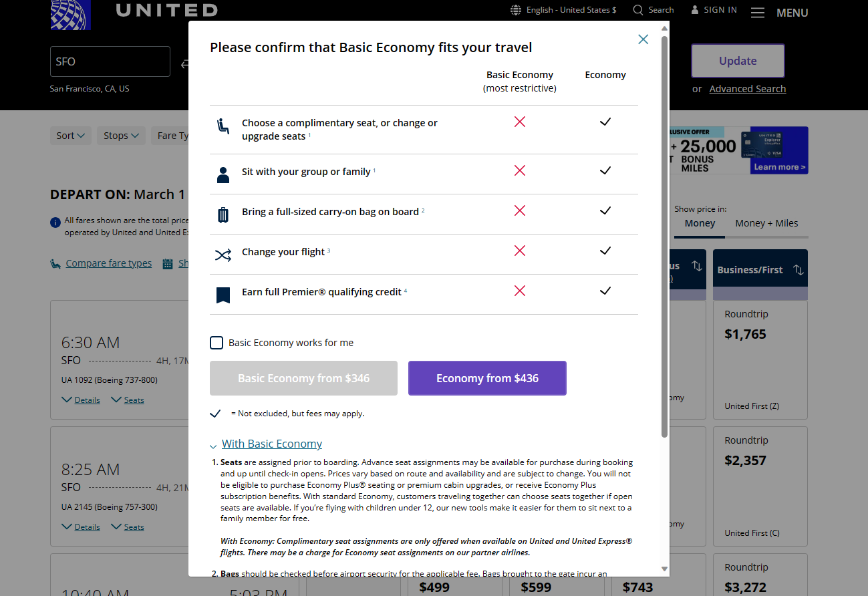Screen dimensions: 868x596
Task: Expand the With Basic Economy section
Action: click(271, 443)
